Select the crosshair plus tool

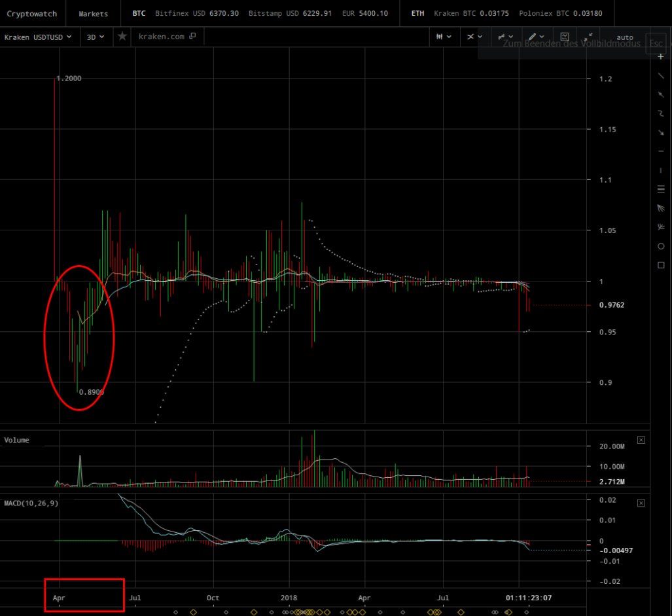point(661,56)
